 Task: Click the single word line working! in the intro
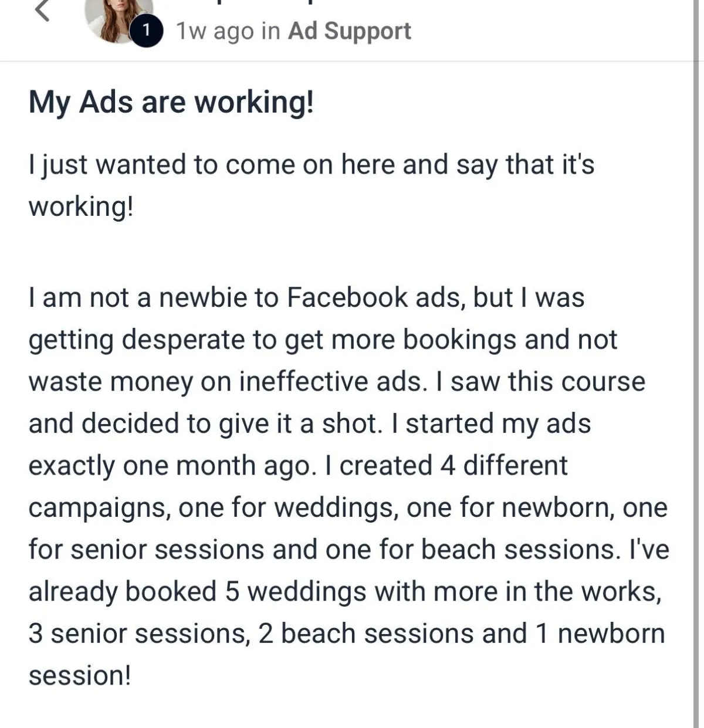tap(81, 206)
